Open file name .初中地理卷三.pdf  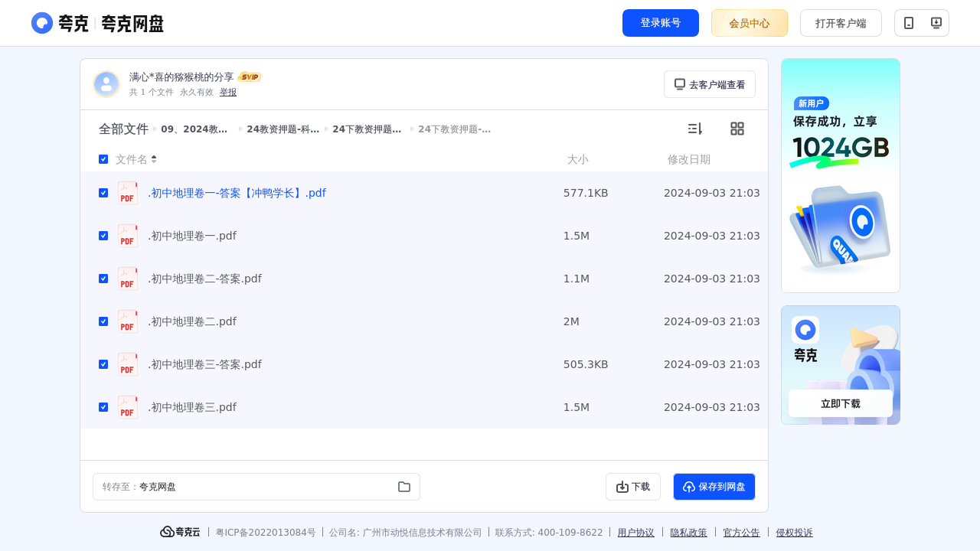[x=192, y=407]
